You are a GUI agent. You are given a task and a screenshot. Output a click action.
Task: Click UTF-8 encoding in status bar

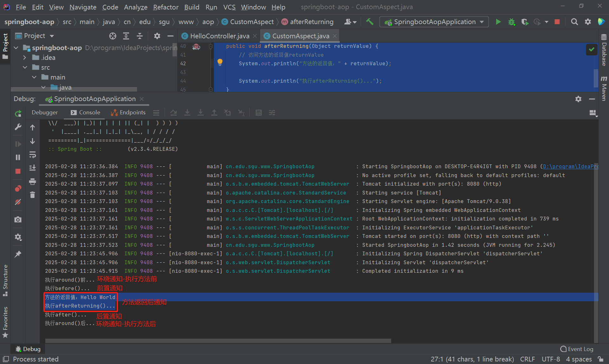click(551, 359)
